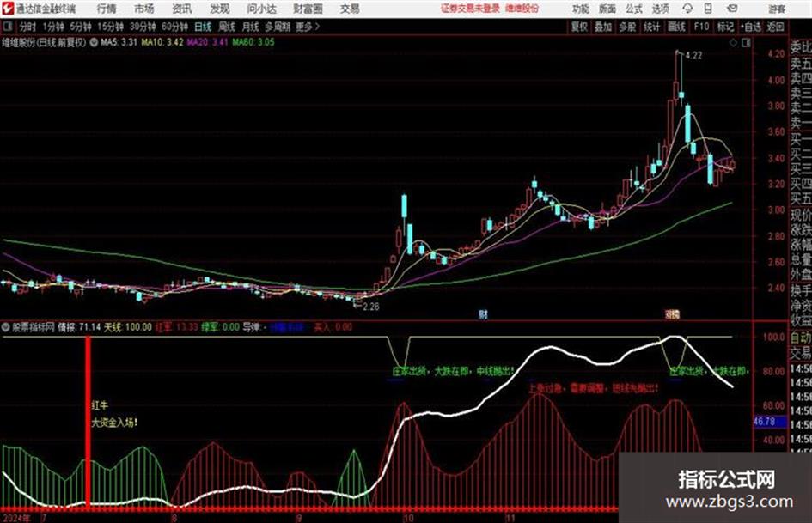The height and width of the screenshot is (523, 812).
Task: Expand 更多 period options
Action: pos(307,27)
